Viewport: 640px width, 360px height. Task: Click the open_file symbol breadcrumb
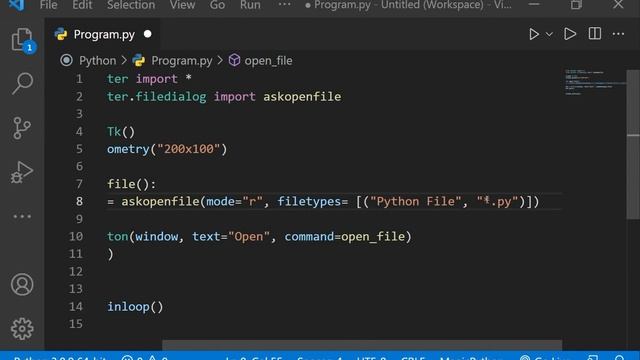coord(268,61)
